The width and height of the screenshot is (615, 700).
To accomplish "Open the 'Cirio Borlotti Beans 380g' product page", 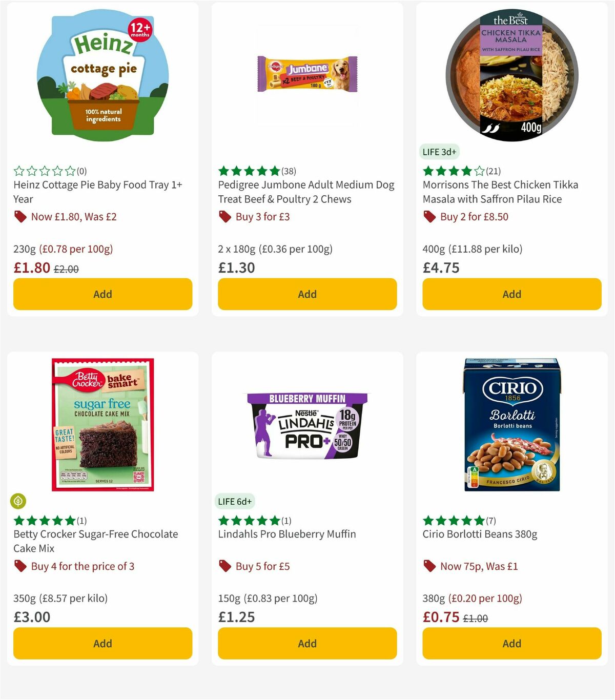I will click(479, 534).
